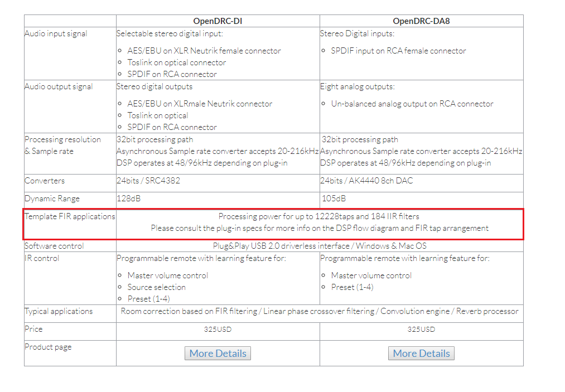The image size is (565, 392).
Task: Click the Audio output signal row label
Action: [59, 86]
